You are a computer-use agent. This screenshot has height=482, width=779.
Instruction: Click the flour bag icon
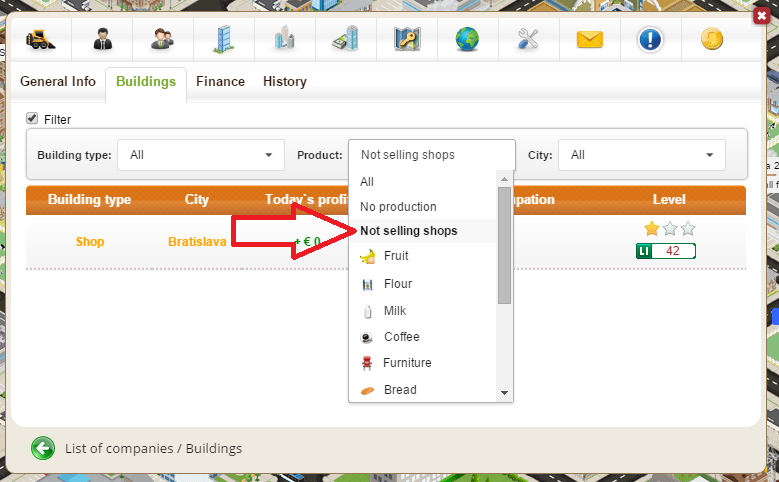click(x=367, y=284)
